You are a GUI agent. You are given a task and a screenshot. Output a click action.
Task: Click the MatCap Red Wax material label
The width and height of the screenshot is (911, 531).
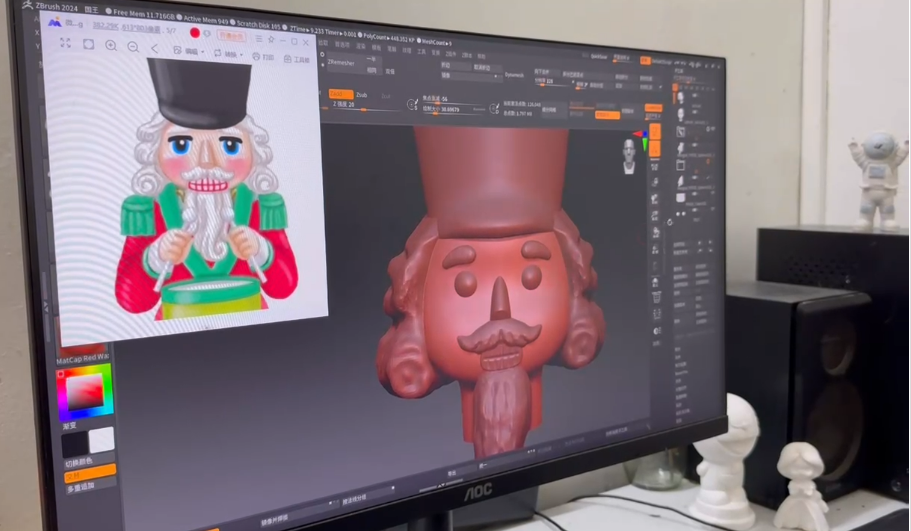tap(83, 358)
